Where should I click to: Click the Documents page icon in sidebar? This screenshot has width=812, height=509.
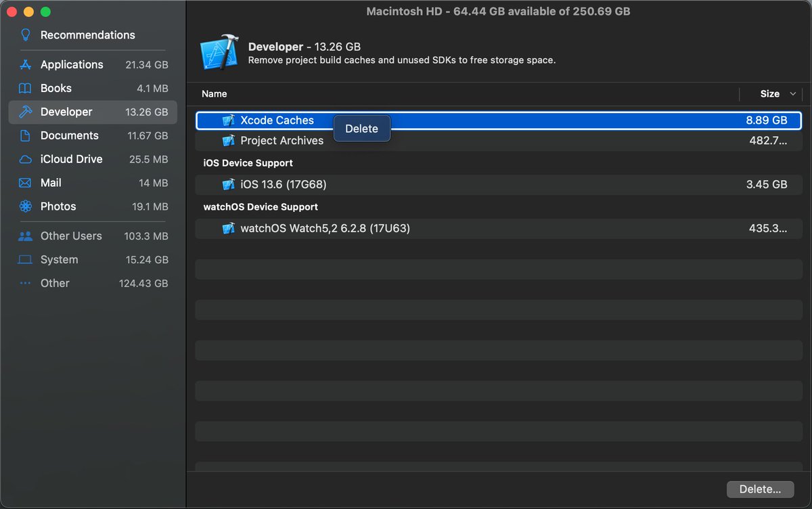coord(26,135)
